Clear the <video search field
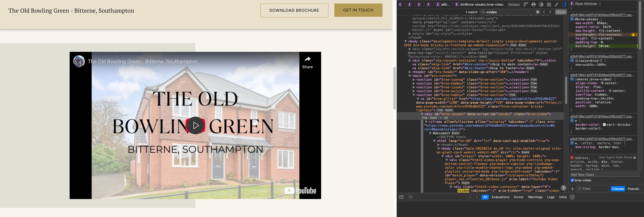Screen dimensions: 644x217 click(x=538, y=12)
